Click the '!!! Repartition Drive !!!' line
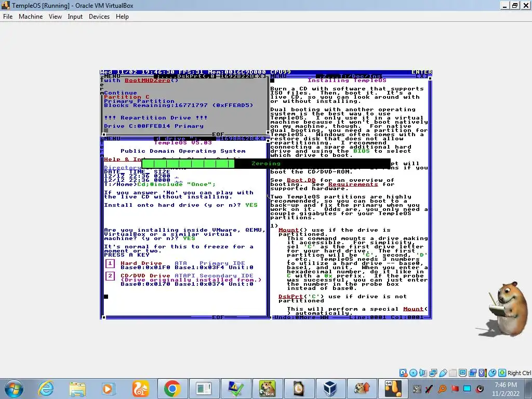Viewport: 532px width, 399px height. (156, 118)
